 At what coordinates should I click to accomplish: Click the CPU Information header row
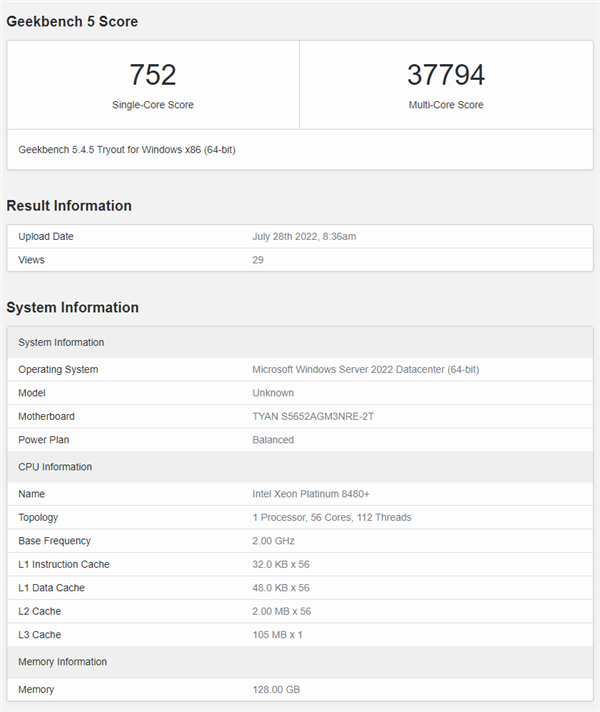click(x=300, y=467)
